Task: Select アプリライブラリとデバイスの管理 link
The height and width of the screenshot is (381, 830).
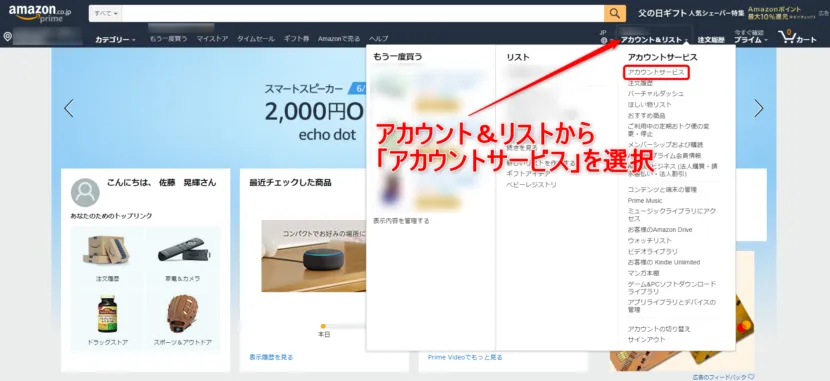Action: (x=672, y=306)
